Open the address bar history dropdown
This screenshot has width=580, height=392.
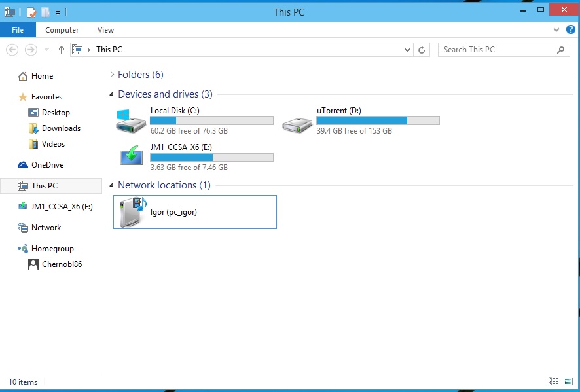tap(408, 50)
